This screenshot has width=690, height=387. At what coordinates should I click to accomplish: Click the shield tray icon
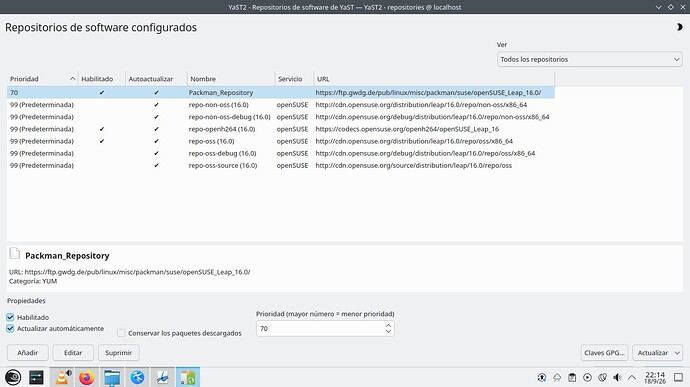pyautogui.click(x=602, y=377)
